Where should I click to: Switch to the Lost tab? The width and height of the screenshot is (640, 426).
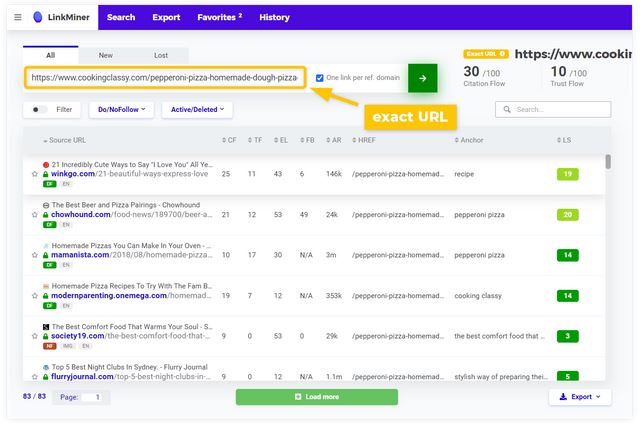tap(161, 55)
